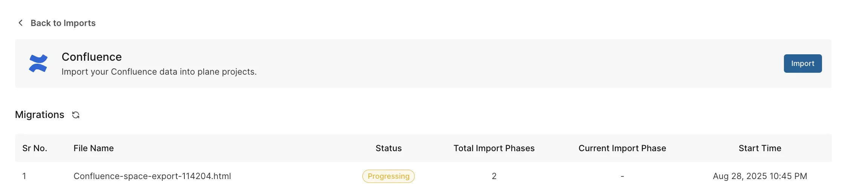Click the back chevron arrow icon
The height and width of the screenshot is (190, 868).
coord(21,23)
